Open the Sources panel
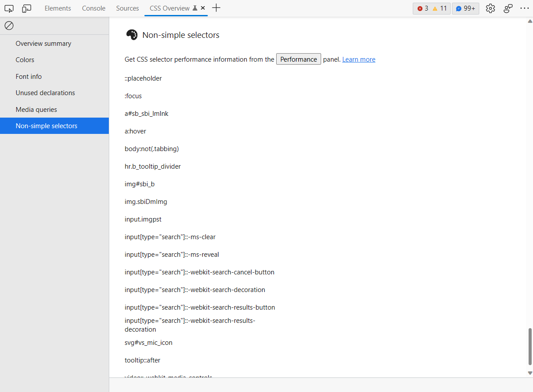Image resolution: width=533 pixels, height=392 pixels. point(127,8)
